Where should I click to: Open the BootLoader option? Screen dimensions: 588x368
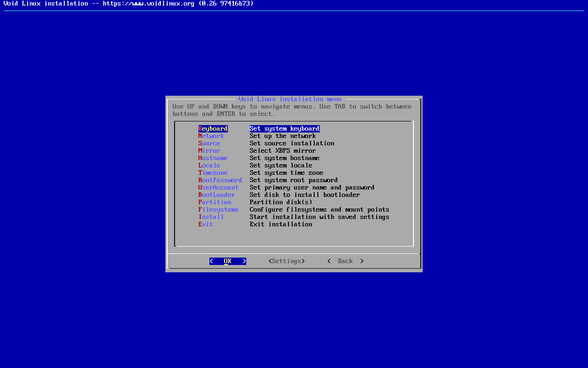(216, 195)
